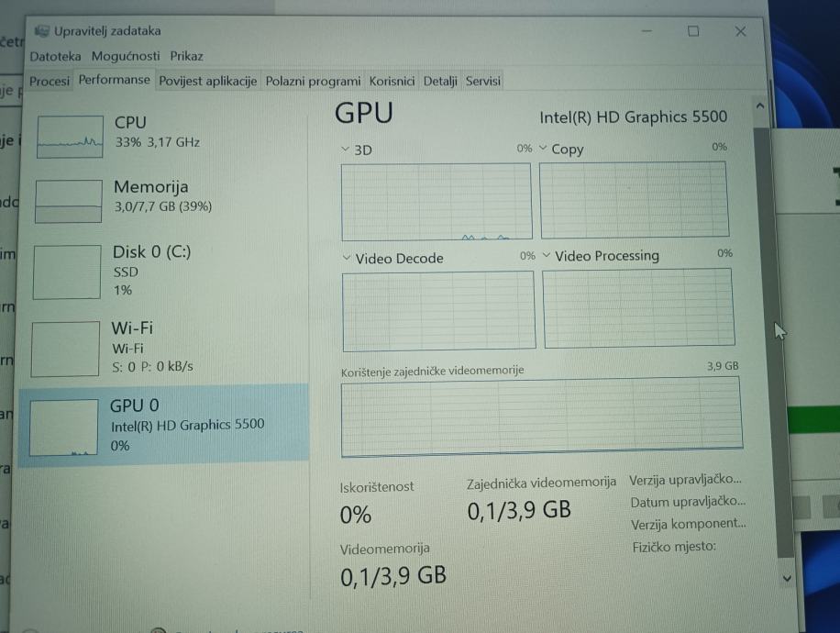The image size is (840, 633).
Task: Select the GPU 0 graph thumbnail
Action: click(64, 428)
